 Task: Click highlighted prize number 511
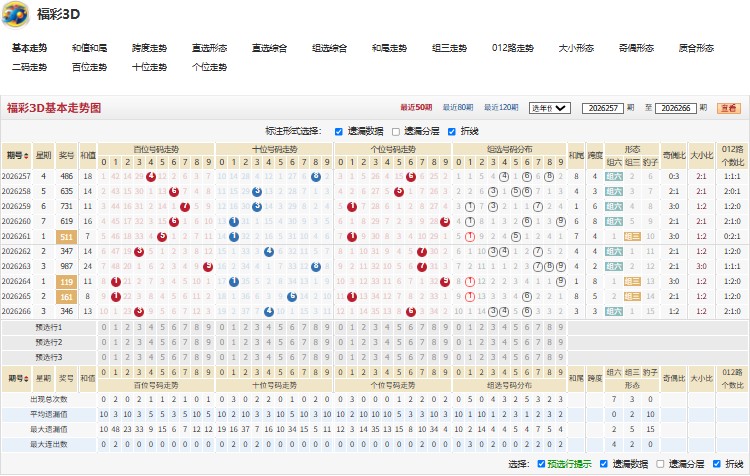pos(66,237)
